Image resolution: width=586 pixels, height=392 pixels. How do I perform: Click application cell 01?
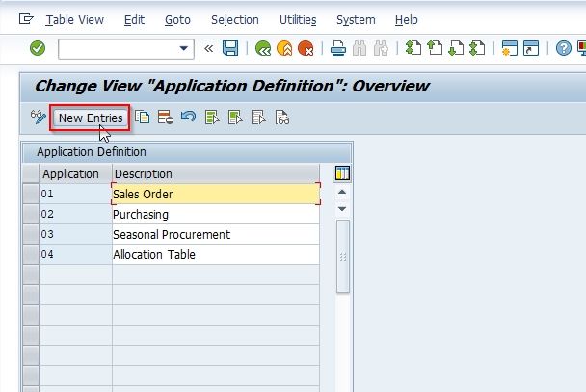(x=75, y=194)
